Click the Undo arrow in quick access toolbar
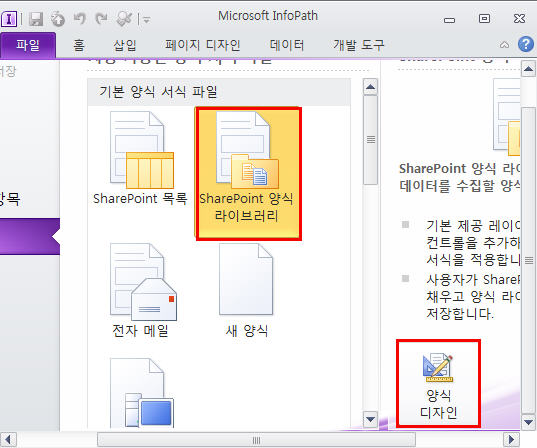Viewport: 537px width, 448px height. click(79, 19)
